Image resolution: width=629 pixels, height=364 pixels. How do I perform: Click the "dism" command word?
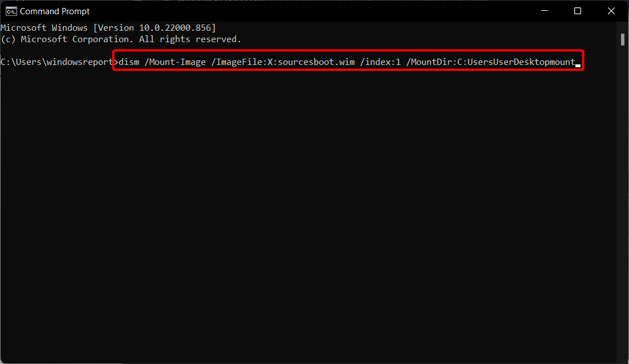click(x=129, y=62)
